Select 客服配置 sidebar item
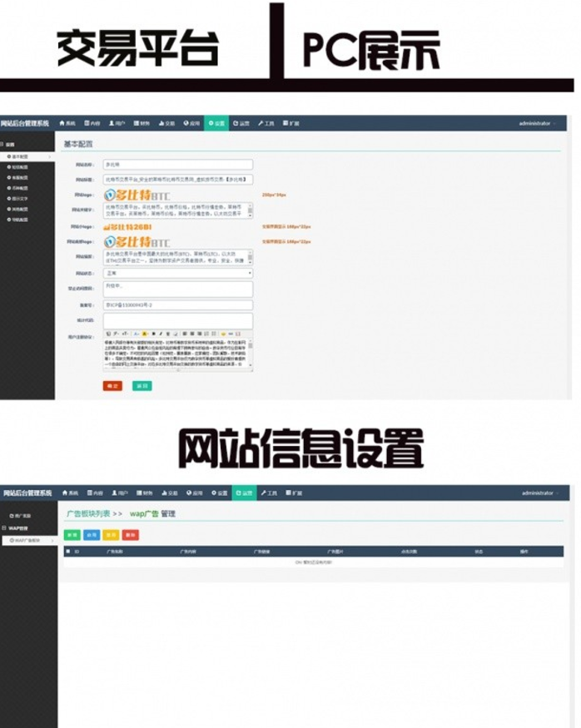Screen dimensions: 581x728 click(x=17, y=177)
